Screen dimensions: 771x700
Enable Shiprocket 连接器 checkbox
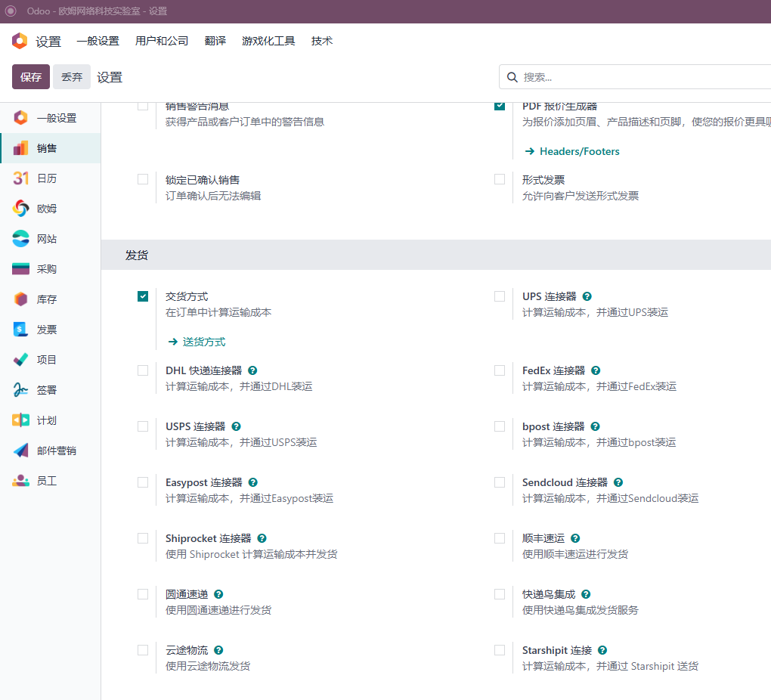tap(143, 538)
